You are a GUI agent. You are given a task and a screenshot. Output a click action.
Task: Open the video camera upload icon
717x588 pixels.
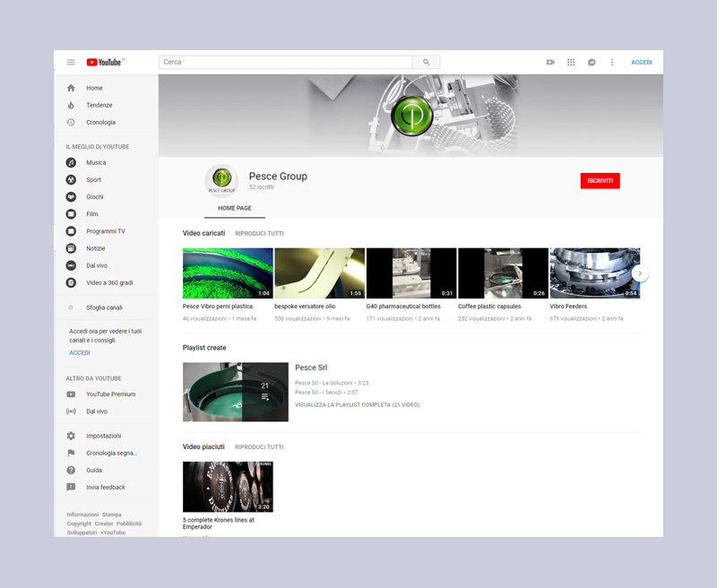(550, 62)
